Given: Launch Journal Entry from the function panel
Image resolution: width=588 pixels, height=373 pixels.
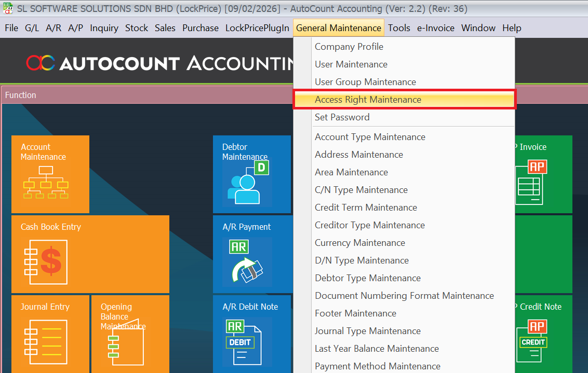Looking at the screenshot, I should click(50, 334).
